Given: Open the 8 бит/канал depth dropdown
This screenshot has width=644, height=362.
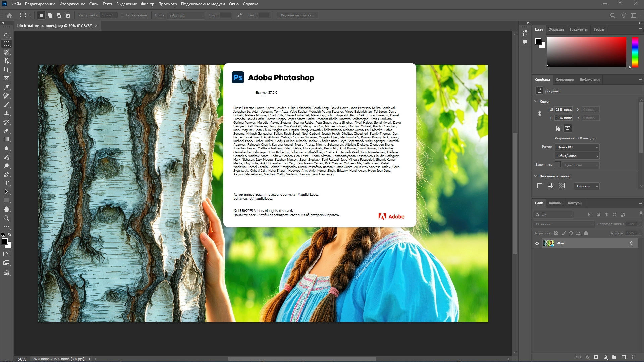Looking at the screenshot, I should click(578, 156).
